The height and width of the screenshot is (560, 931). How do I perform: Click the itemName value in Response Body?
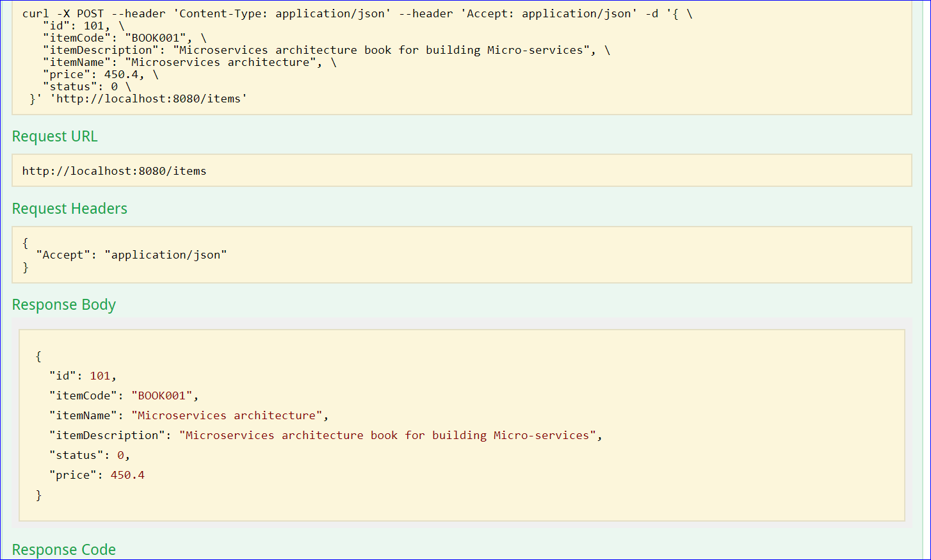[x=227, y=415]
